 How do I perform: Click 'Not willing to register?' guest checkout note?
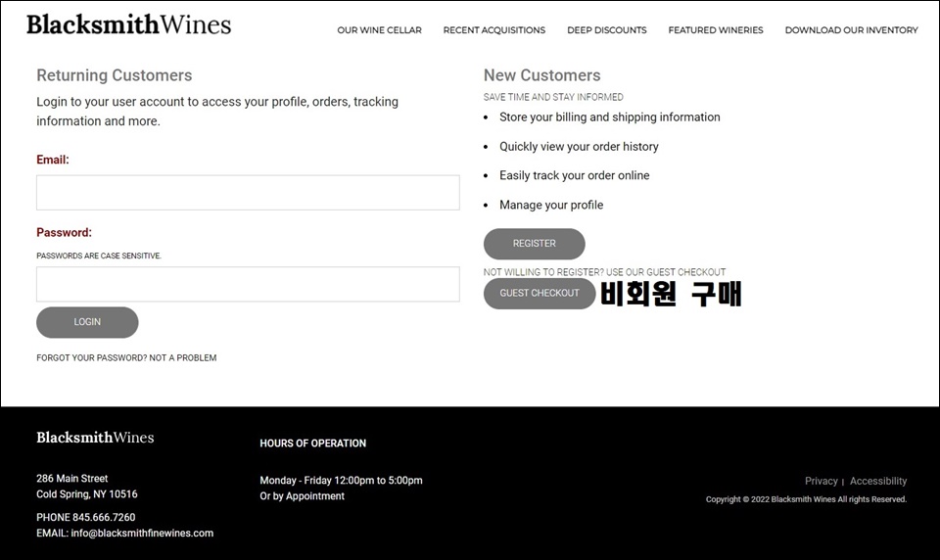604,272
